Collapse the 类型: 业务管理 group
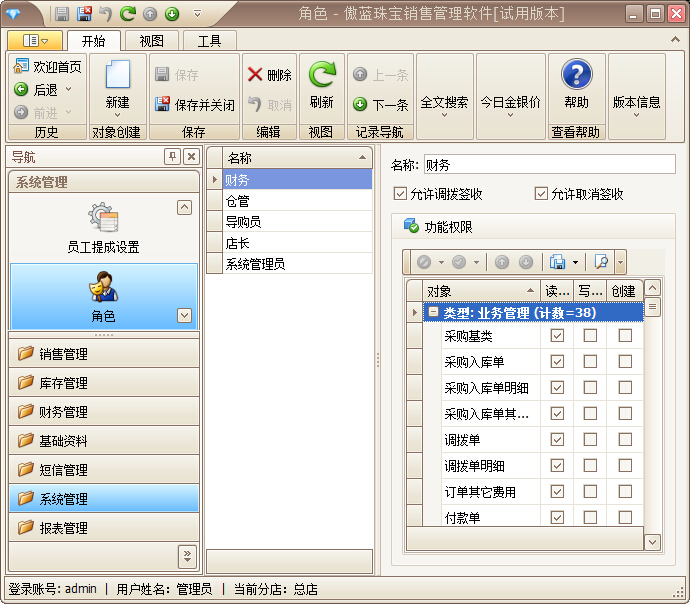The height and width of the screenshot is (604, 690). [433, 313]
